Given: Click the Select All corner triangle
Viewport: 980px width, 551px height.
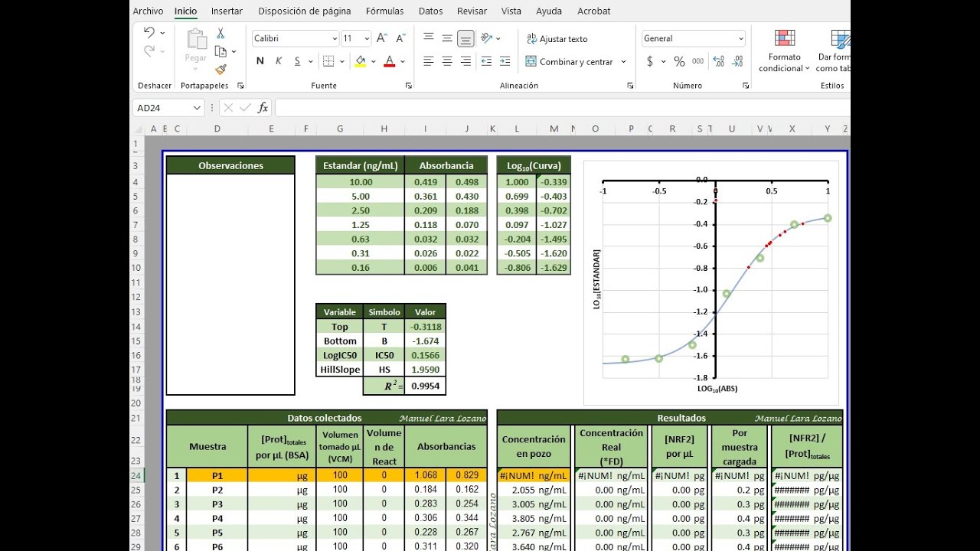Looking at the screenshot, I should point(138,129).
